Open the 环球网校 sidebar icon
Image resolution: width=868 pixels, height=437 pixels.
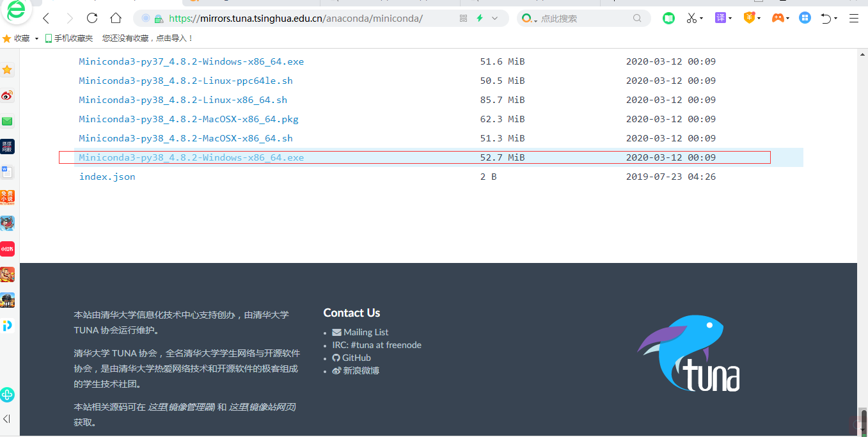pyautogui.click(x=8, y=147)
